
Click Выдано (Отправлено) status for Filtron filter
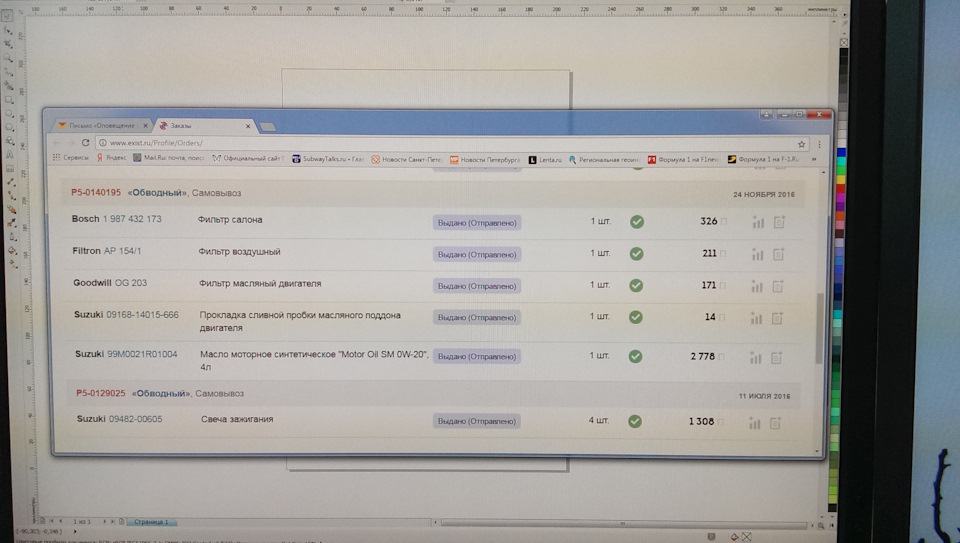tap(477, 255)
